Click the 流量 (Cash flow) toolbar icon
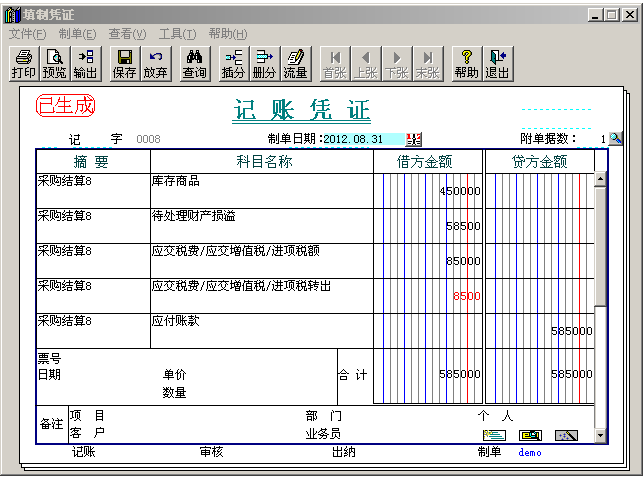The width and height of the screenshot is (643, 479). [295, 64]
